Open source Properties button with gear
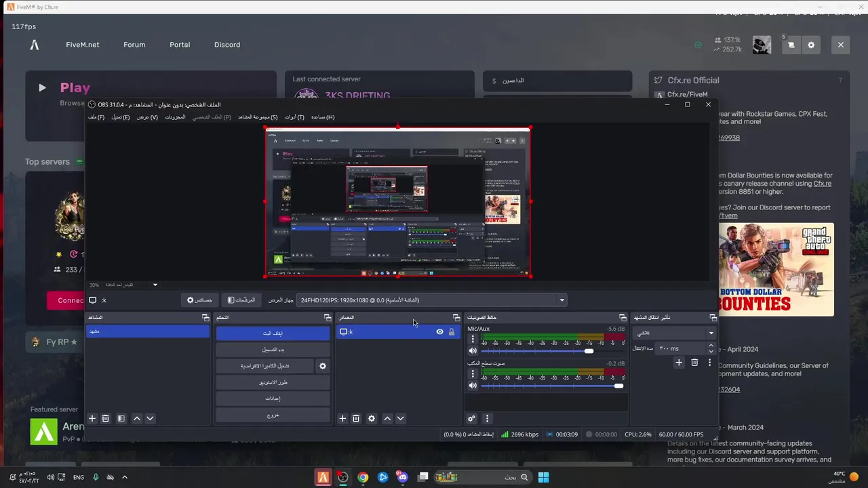Screen dimensions: 868x488 coord(200,300)
